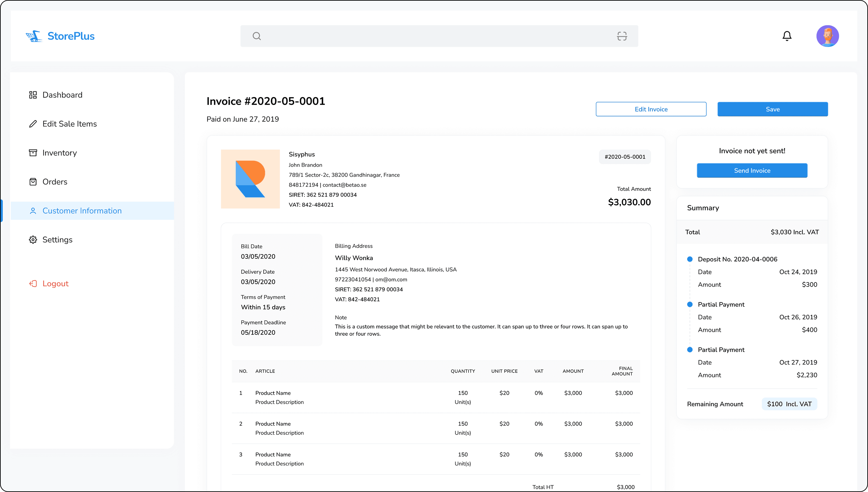Click the Sisyphus company name
The height and width of the screenshot is (492, 868).
click(302, 155)
